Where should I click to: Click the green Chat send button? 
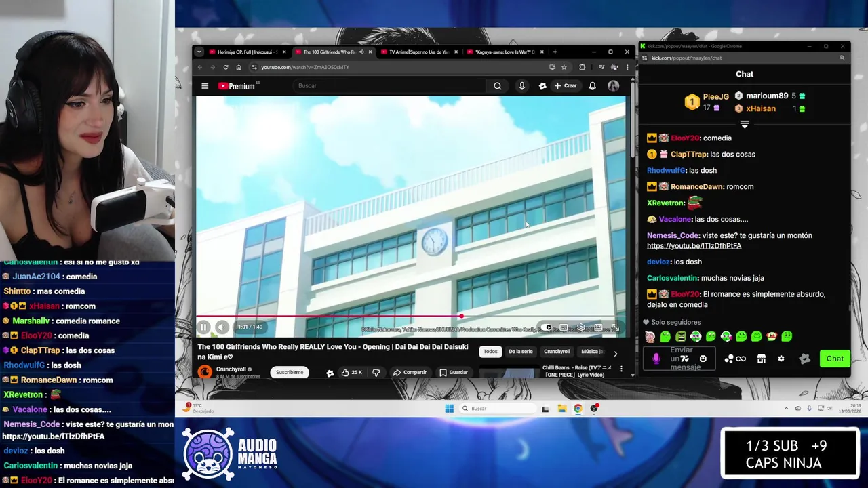tap(835, 359)
